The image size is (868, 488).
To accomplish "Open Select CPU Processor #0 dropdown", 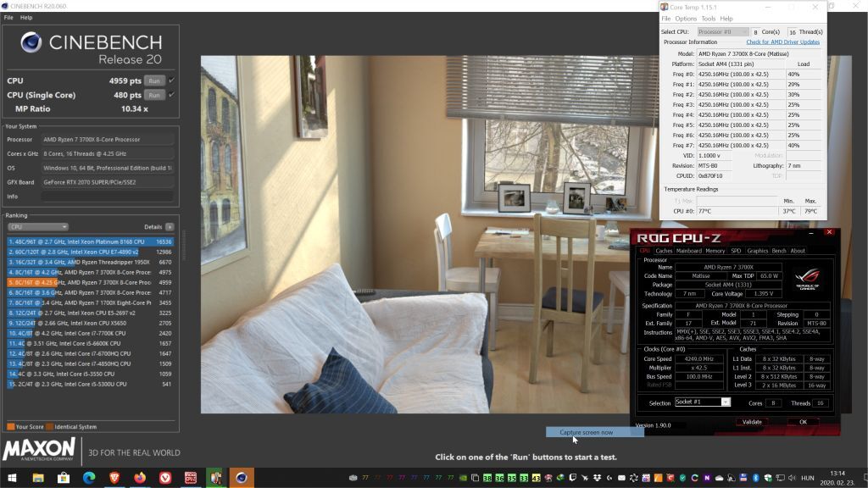I will 723,32.
